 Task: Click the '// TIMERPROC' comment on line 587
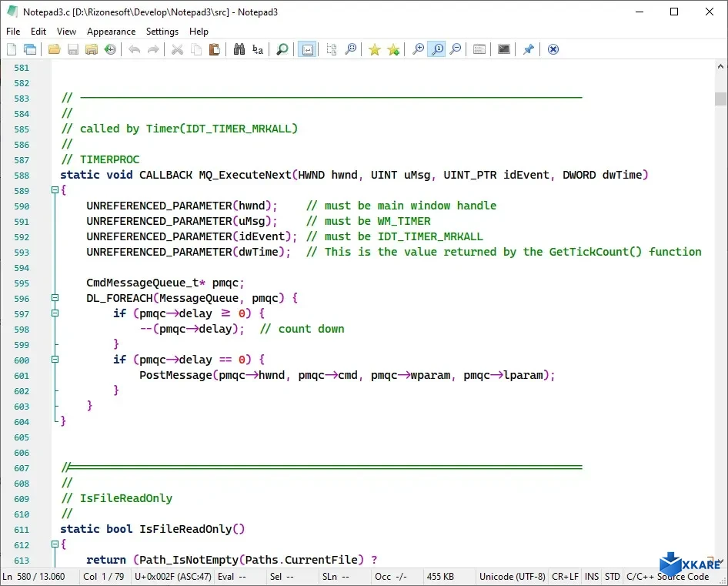coord(100,159)
